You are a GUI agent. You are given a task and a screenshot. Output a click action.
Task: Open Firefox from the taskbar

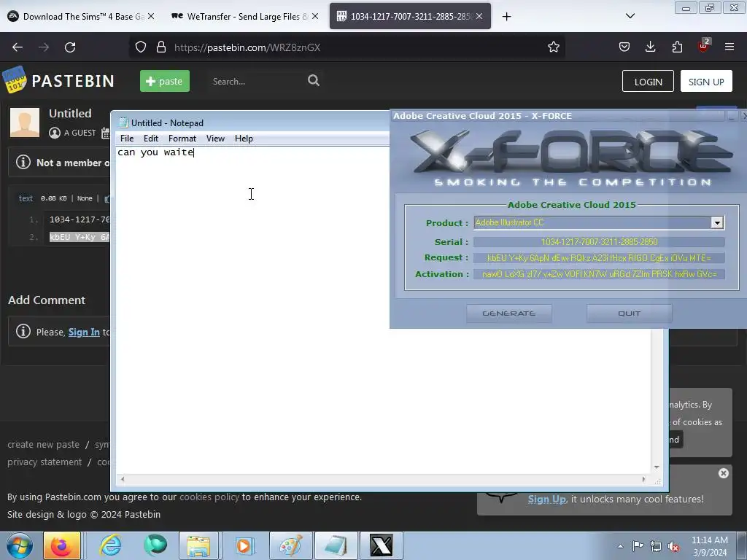point(62,545)
